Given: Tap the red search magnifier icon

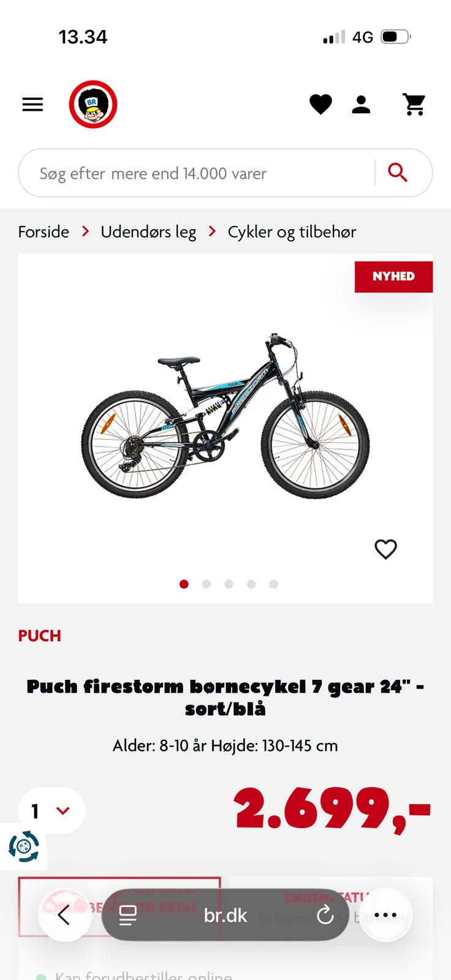Looking at the screenshot, I should tap(398, 173).
